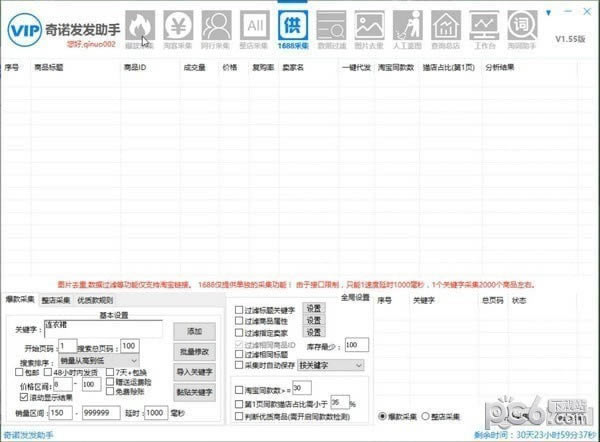Open the 数据过滤 magnifier list icon
Screen dimensions: 600x442
[331, 26]
